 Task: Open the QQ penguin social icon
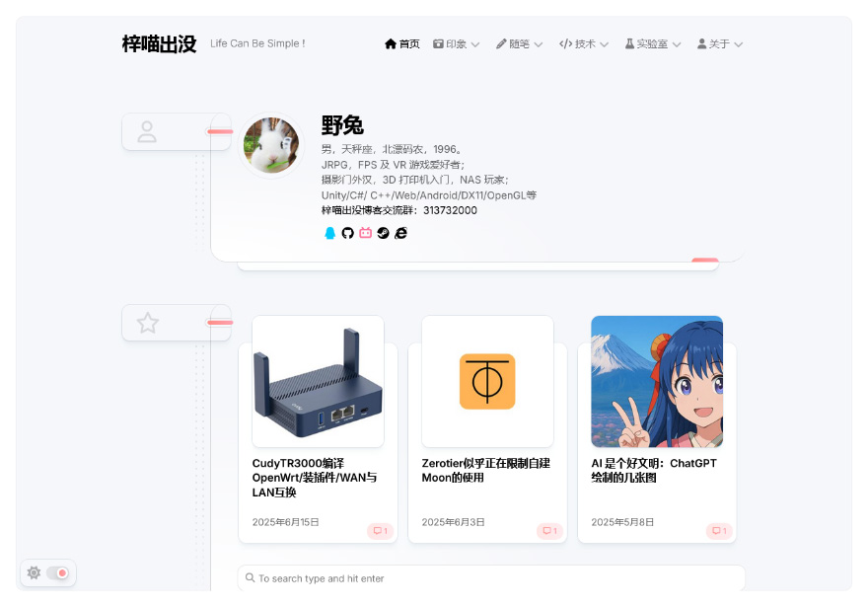coord(330,233)
